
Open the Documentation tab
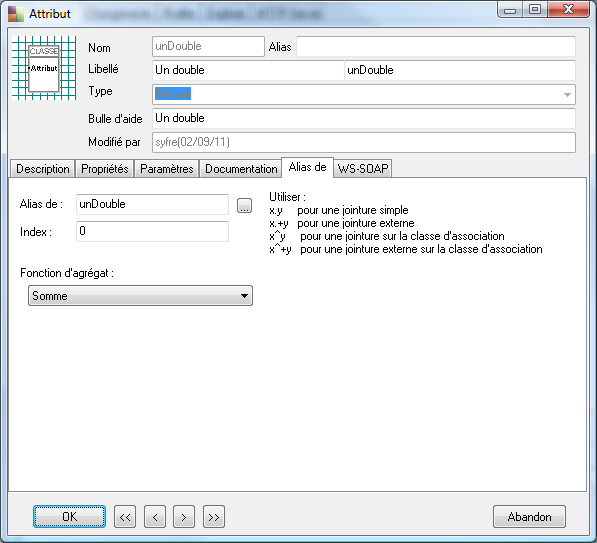tap(241, 169)
